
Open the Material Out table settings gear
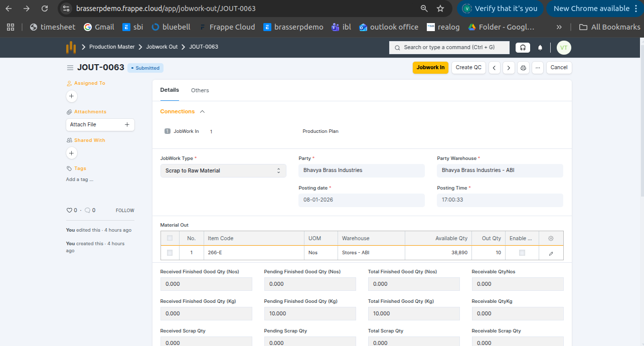coord(551,239)
